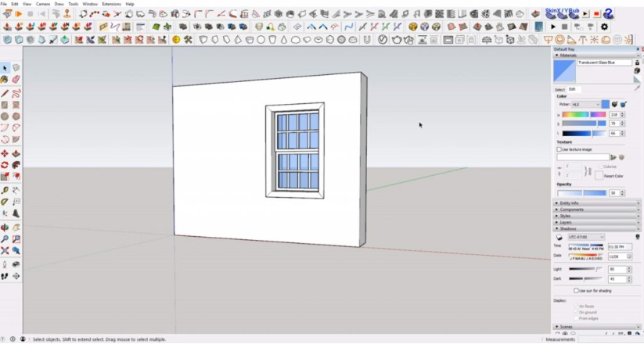Toggle From edges display checkbox
This screenshot has width=644, height=344.
point(576,318)
